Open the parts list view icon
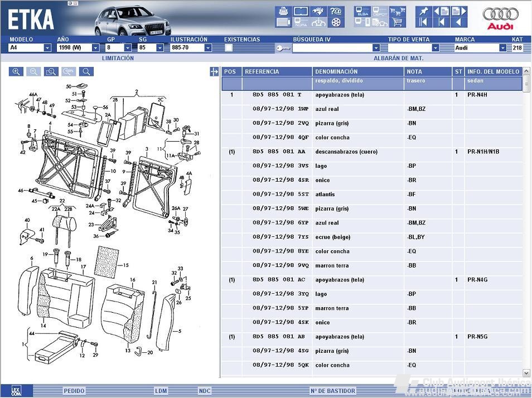Image resolution: width=532 pixels, height=398 pixels. [x=283, y=22]
